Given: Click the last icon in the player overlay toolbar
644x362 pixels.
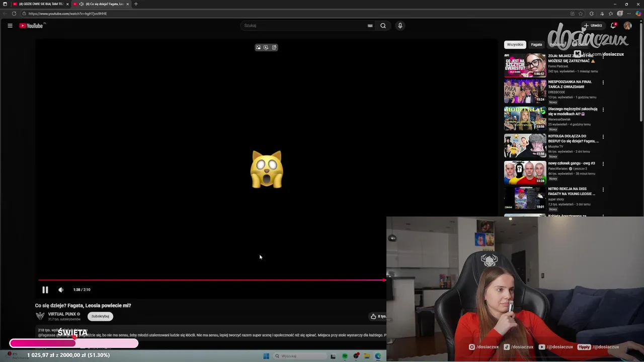Looking at the screenshot, I should pyautogui.click(x=274, y=47).
